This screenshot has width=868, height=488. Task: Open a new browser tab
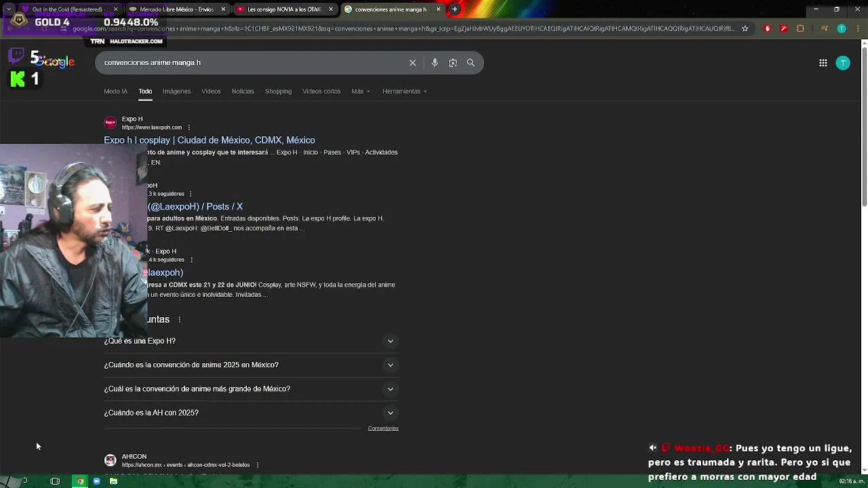[454, 9]
